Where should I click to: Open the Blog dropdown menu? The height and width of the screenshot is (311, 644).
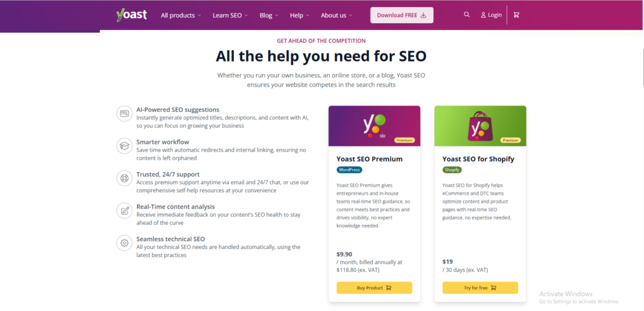coord(269,15)
